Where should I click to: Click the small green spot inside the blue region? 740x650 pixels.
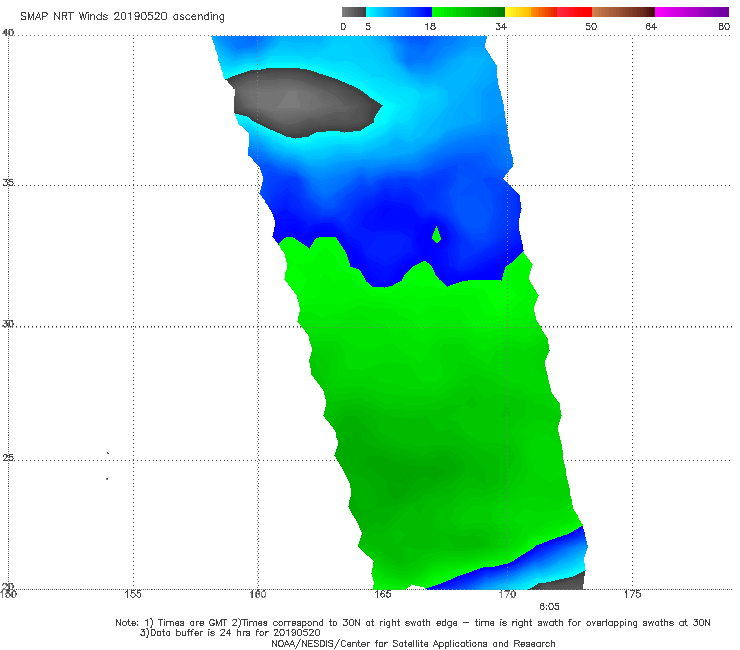point(437,235)
